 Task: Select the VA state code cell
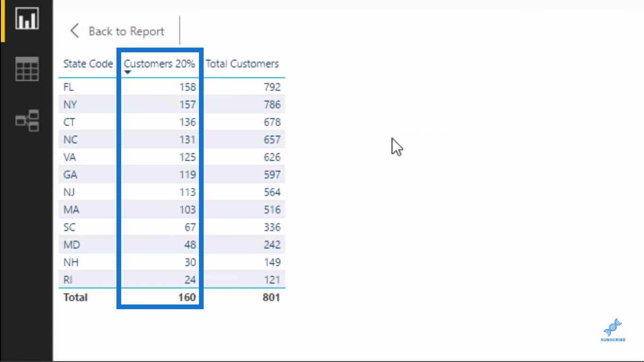pos(70,157)
